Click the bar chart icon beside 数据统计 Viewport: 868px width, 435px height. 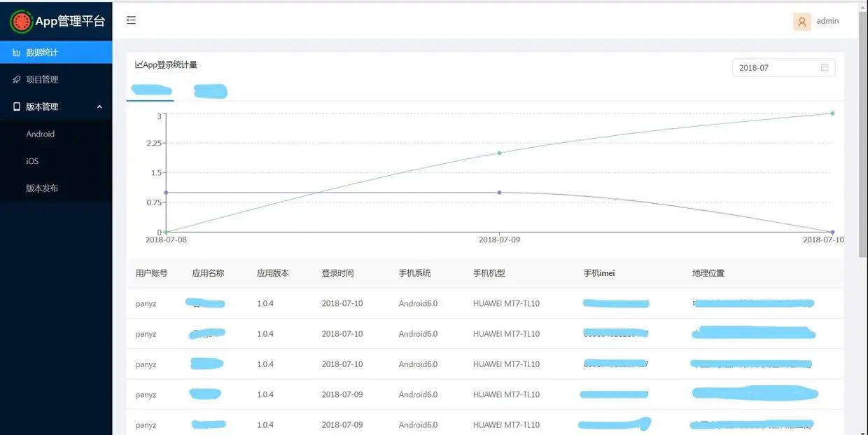pos(17,53)
